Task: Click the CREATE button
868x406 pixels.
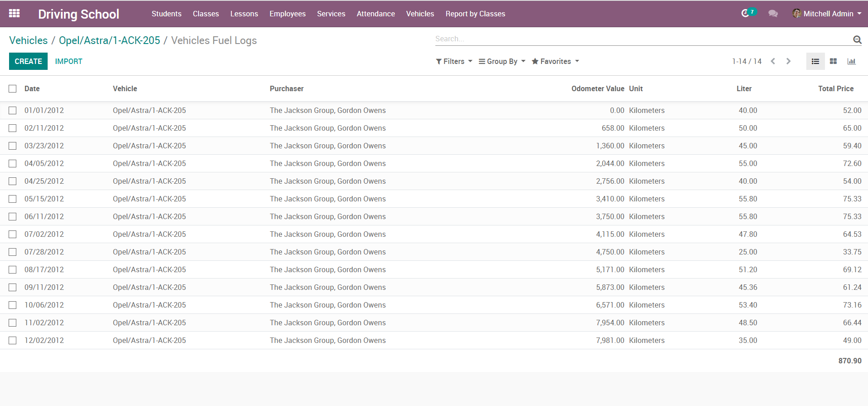Action: pyautogui.click(x=28, y=61)
